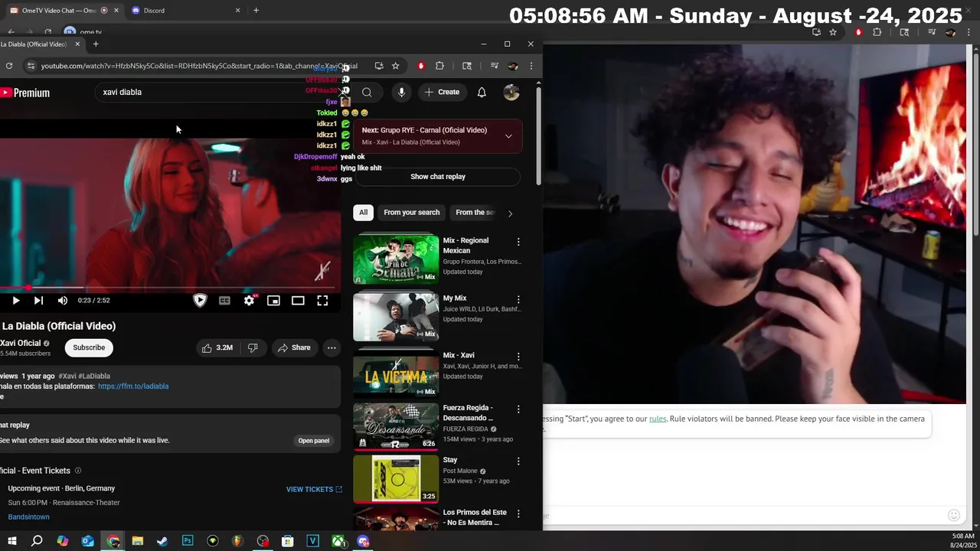
Task: Select the From your search chip
Action: 412,213
